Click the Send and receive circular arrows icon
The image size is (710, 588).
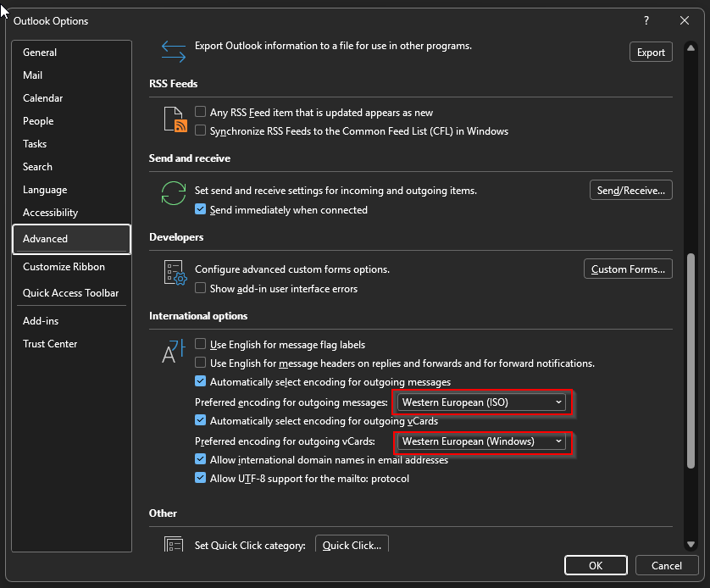173,193
